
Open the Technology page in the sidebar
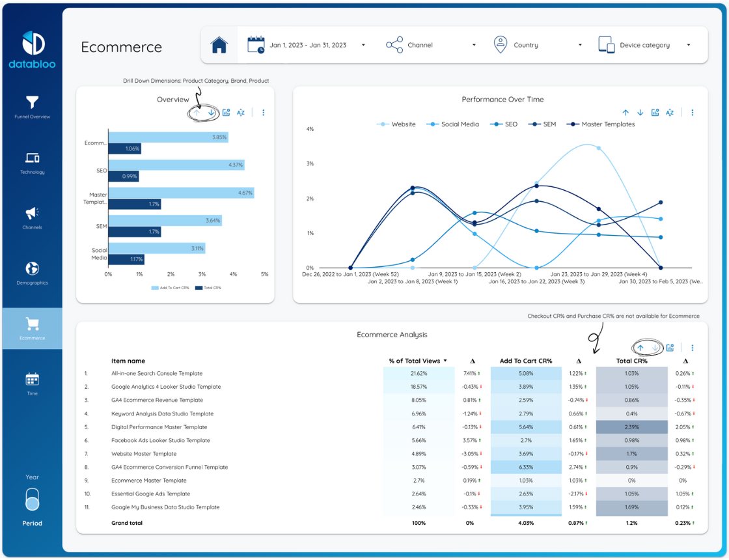pyautogui.click(x=32, y=163)
